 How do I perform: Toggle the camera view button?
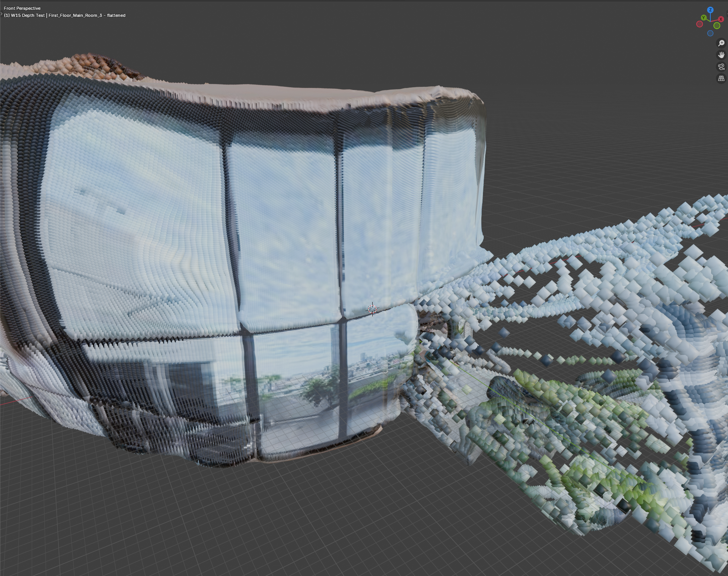point(721,67)
